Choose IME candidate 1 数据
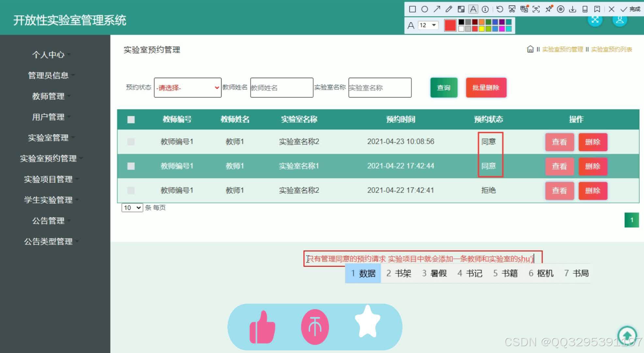Image resolution: width=644 pixels, height=353 pixels. tap(363, 273)
